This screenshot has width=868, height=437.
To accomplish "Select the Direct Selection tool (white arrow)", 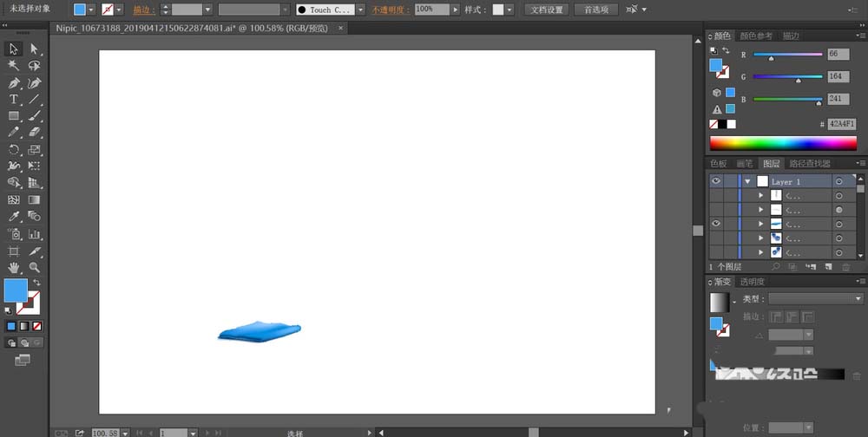I will point(35,49).
